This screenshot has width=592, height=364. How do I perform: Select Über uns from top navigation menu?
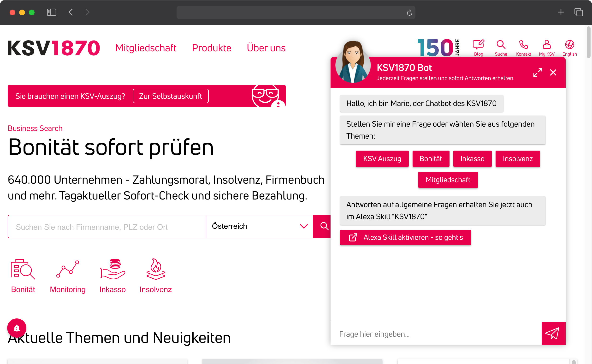266,48
